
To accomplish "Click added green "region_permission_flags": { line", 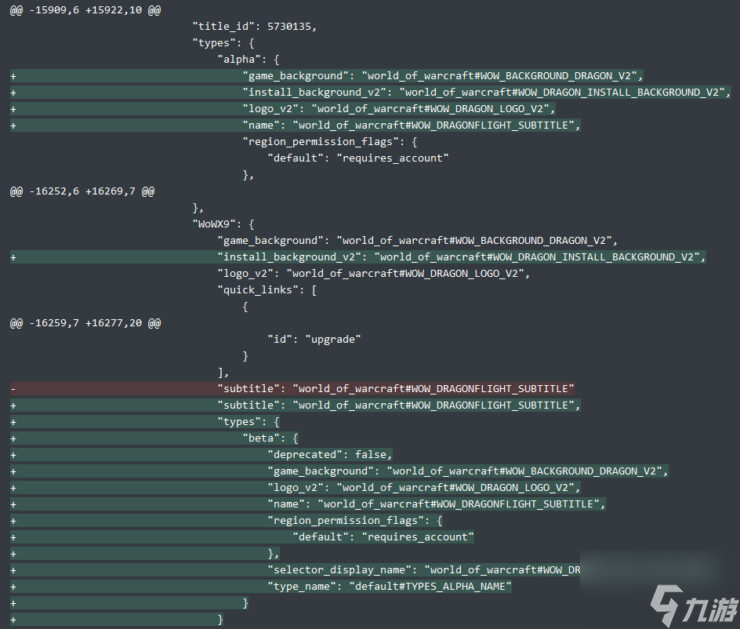I will tap(227, 521).
